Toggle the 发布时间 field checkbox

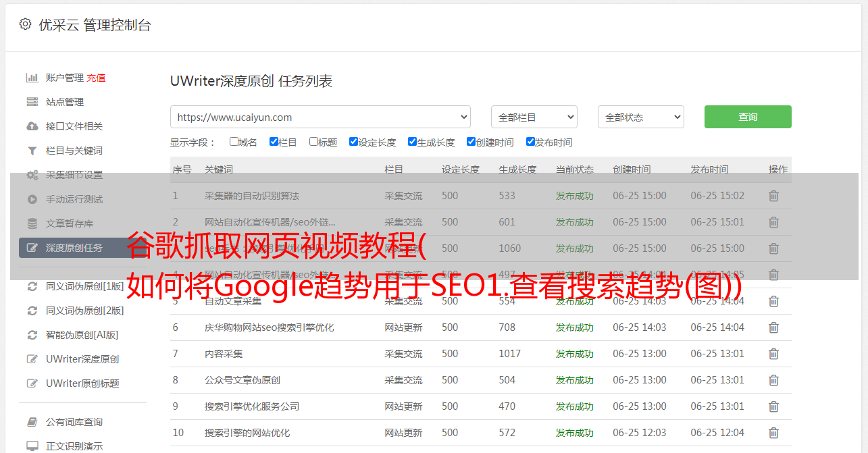tap(530, 142)
